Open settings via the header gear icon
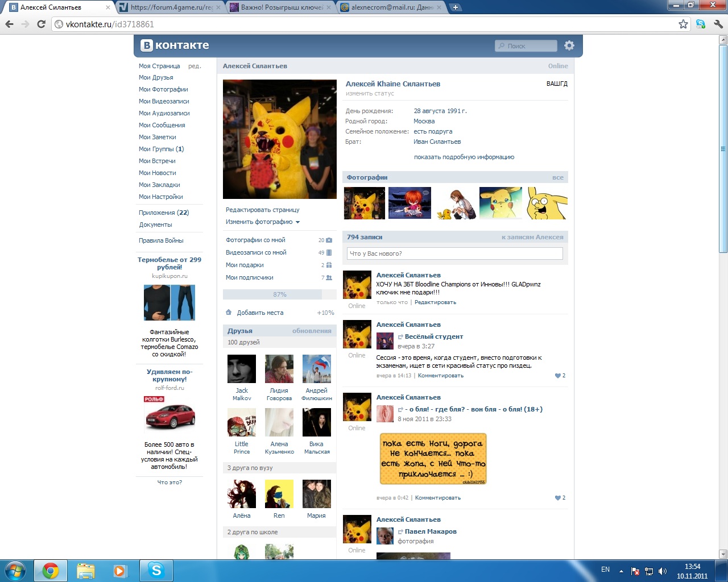This screenshot has width=728, height=582. (569, 45)
